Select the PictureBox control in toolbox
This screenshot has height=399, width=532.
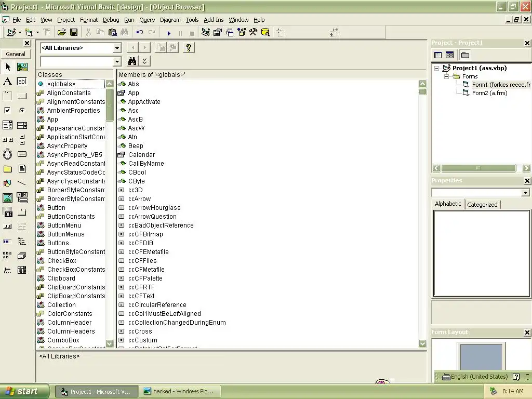(22, 67)
